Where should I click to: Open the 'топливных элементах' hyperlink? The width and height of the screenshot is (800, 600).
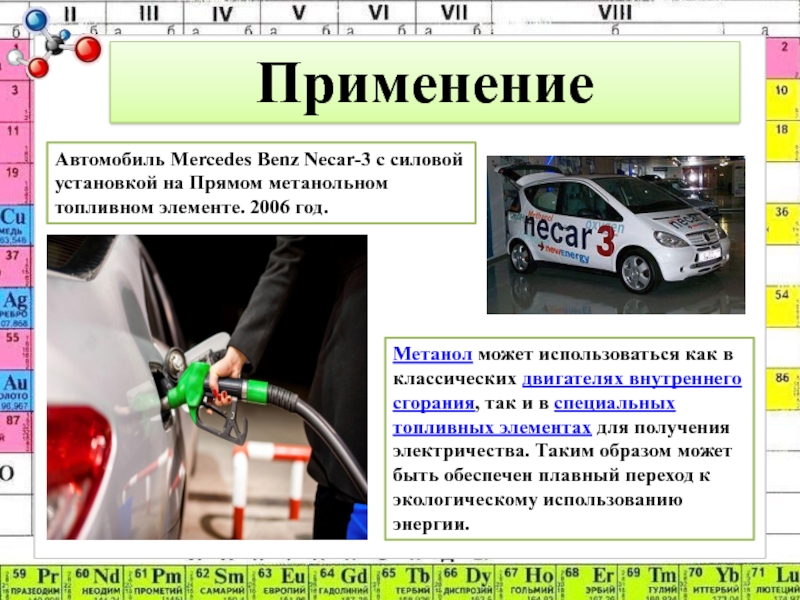(x=492, y=428)
